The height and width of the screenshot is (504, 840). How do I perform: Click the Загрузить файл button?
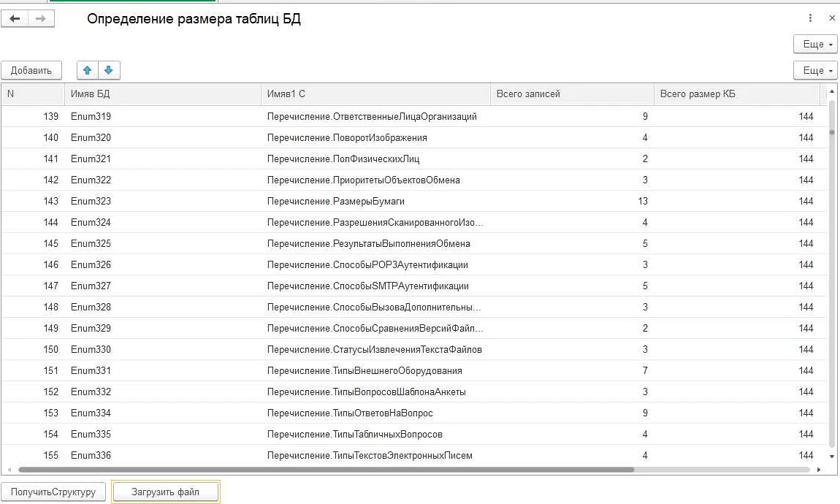pos(165,492)
